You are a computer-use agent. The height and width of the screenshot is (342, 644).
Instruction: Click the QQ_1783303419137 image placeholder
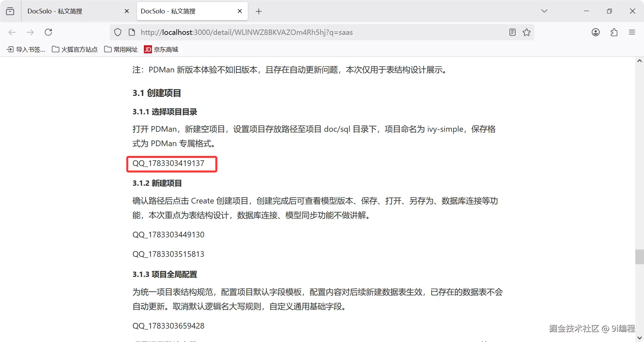pyautogui.click(x=168, y=163)
